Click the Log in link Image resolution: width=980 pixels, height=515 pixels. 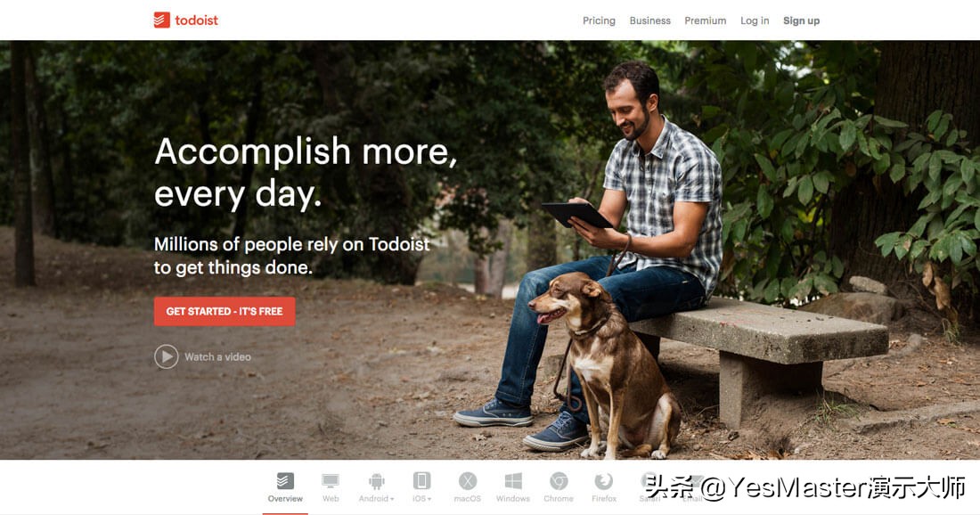755,20
